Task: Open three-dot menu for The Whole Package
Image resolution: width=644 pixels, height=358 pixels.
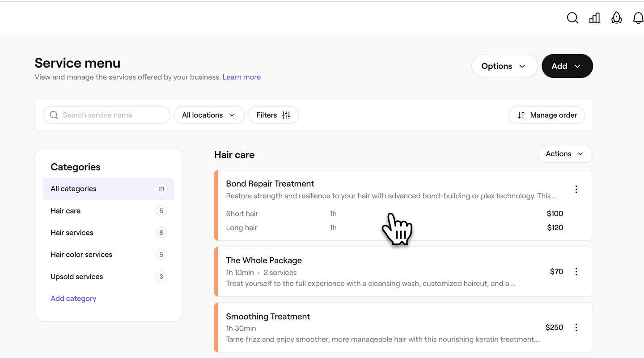Action: [576, 272]
